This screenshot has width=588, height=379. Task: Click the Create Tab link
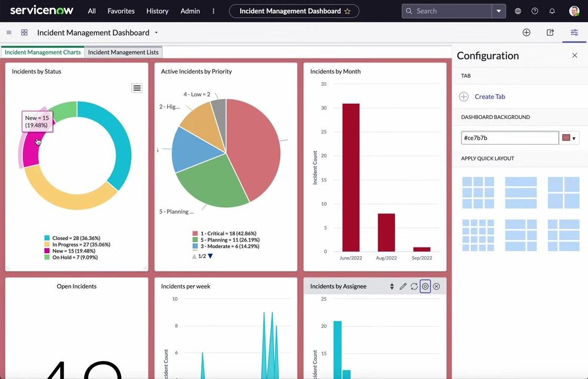tap(490, 97)
